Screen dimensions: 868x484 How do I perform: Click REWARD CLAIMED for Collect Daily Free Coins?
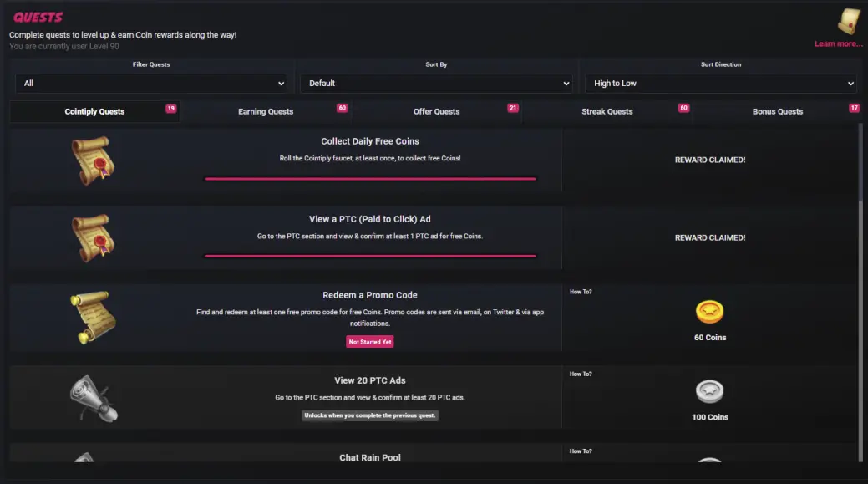(x=709, y=160)
